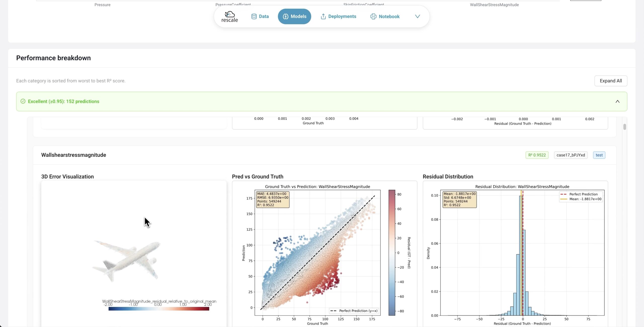Expand the navigation bar chevron dropdown
The height and width of the screenshot is (327, 644).
click(417, 17)
